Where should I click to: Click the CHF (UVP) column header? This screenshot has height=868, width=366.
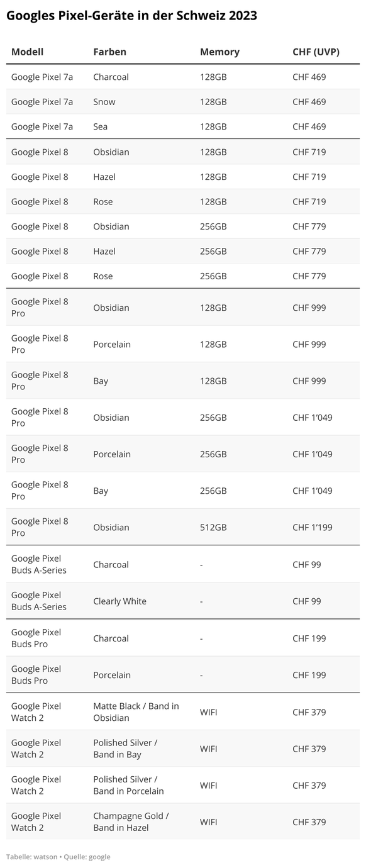point(316,52)
